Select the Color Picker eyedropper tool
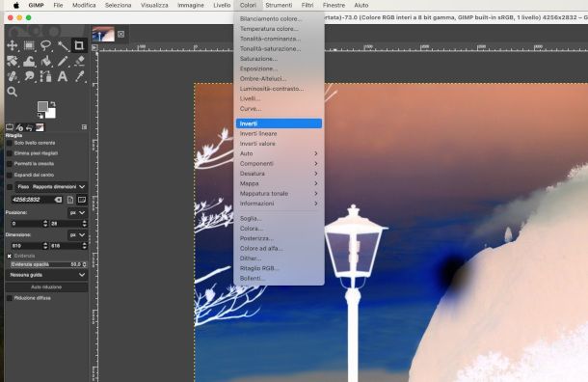 (79, 76)
